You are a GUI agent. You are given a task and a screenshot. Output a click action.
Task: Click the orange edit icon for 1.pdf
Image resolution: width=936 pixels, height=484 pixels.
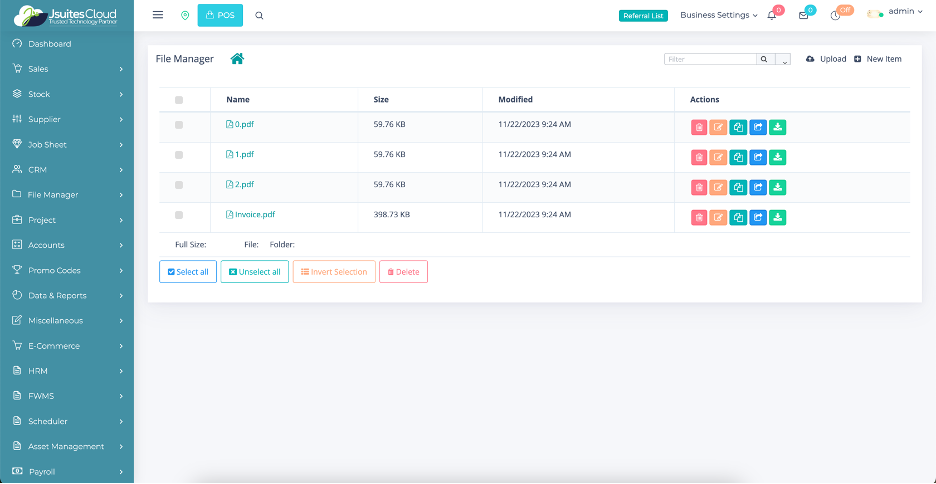[718, 157]
